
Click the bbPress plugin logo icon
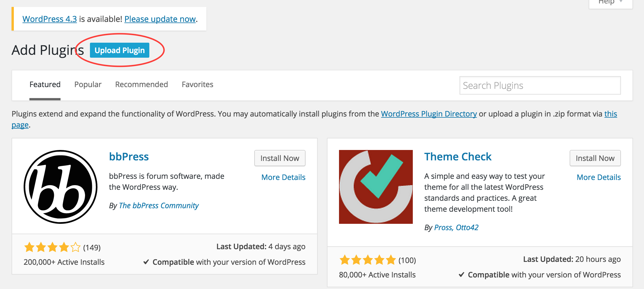click(x=61, y=187)
